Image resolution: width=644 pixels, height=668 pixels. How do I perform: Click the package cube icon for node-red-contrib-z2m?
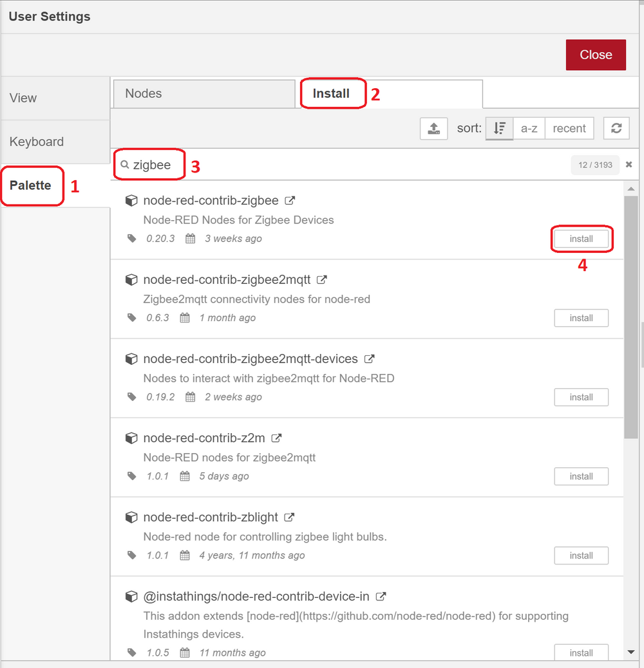[131, 438]
